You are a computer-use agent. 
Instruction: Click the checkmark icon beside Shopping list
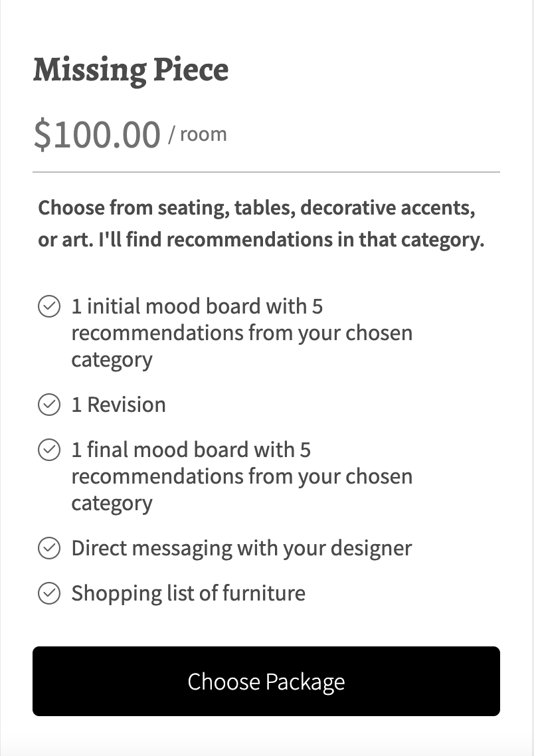49,593
